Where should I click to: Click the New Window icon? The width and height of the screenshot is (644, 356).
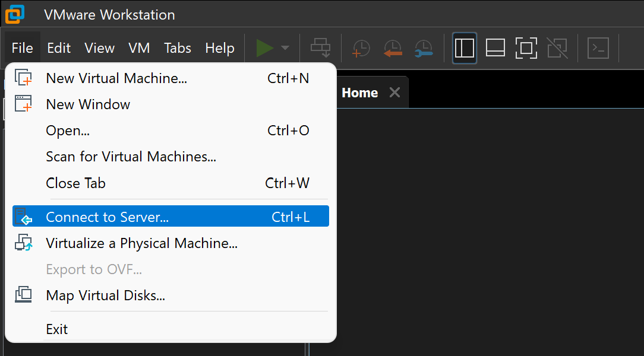[x=23, y=104]
